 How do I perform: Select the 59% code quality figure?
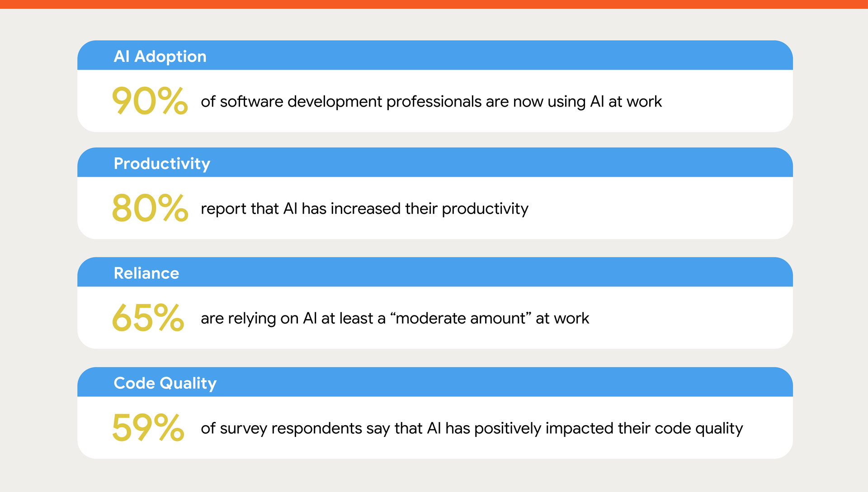click(148, 427)
